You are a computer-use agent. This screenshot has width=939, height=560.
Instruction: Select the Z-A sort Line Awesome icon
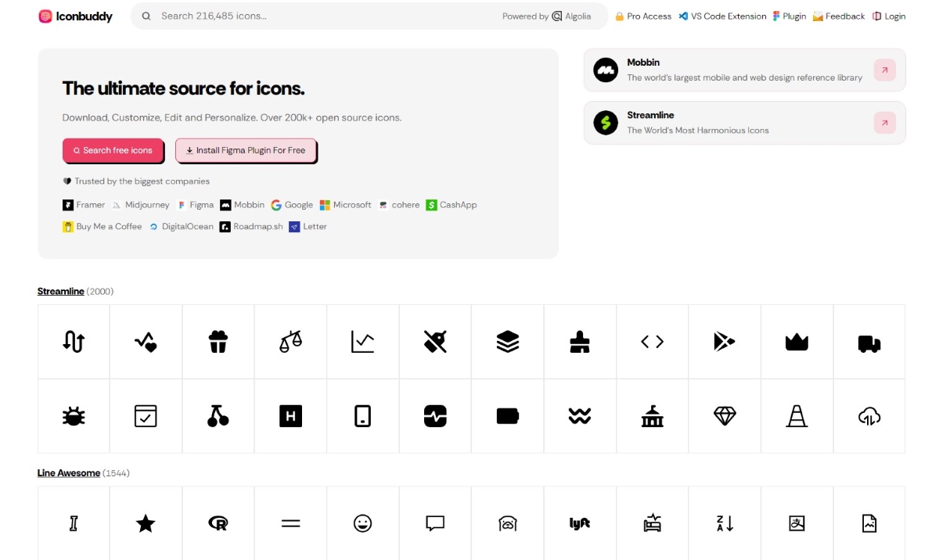(x=725, y=523)
